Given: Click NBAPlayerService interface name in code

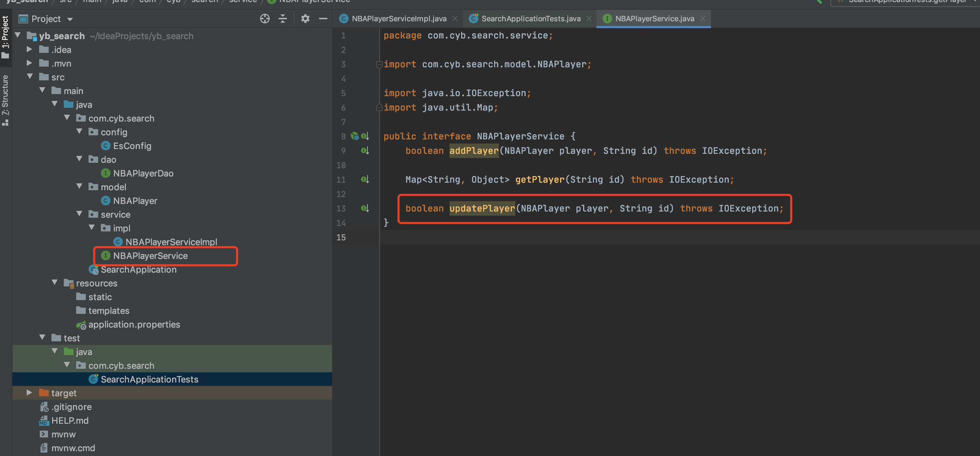Looking at the screenshot, I should coord(521,136).
